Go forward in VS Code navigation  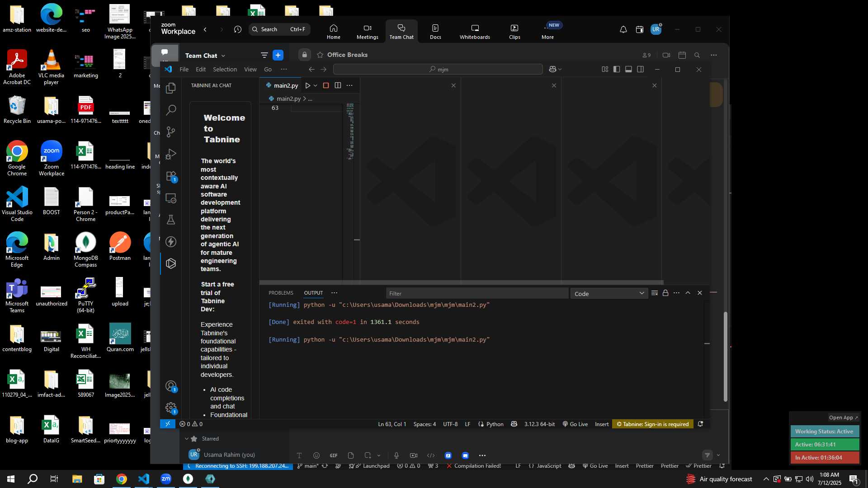323,69
